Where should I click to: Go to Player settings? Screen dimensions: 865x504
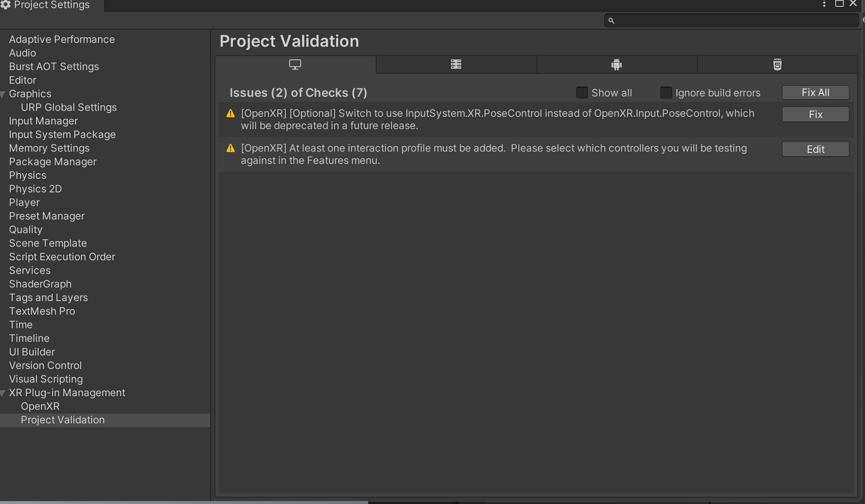(x=24, y=203)
